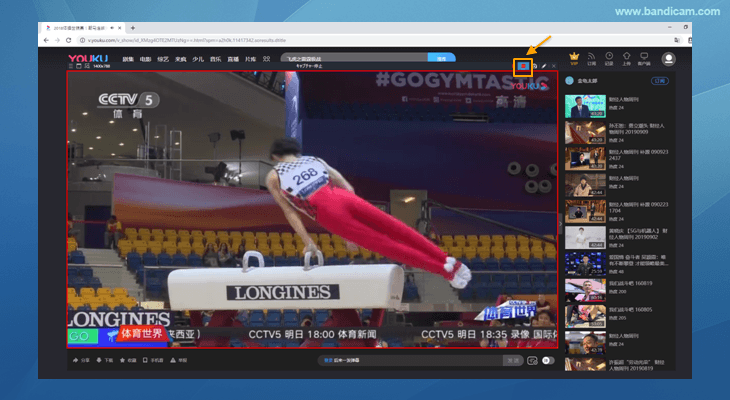Open the 160819 recommended video
730x400 pixels.
(x=630, y=283)
